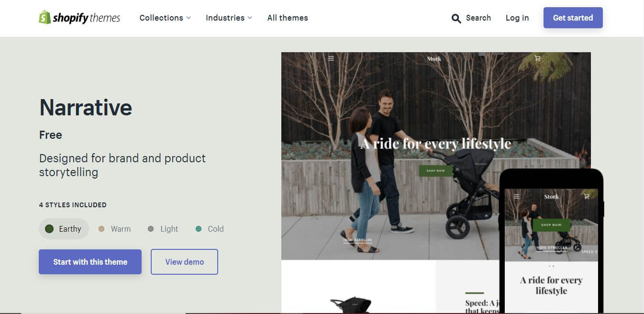Open the View demo page
Screen dimensions: 644x314
(184, 261)
